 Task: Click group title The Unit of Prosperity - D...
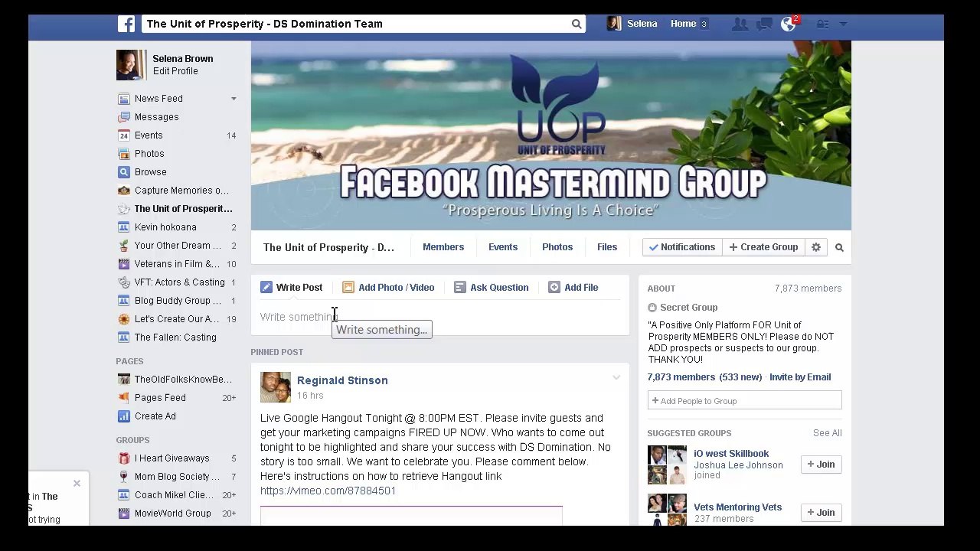click(x=328, y=247)
